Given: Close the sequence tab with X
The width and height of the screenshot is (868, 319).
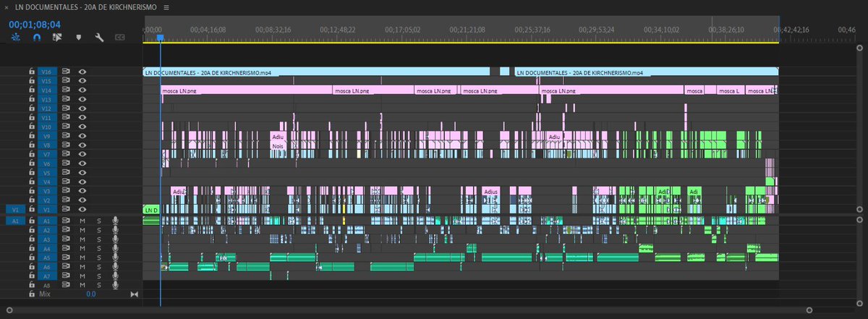Looking at the screenshot, I should [7, 7].
